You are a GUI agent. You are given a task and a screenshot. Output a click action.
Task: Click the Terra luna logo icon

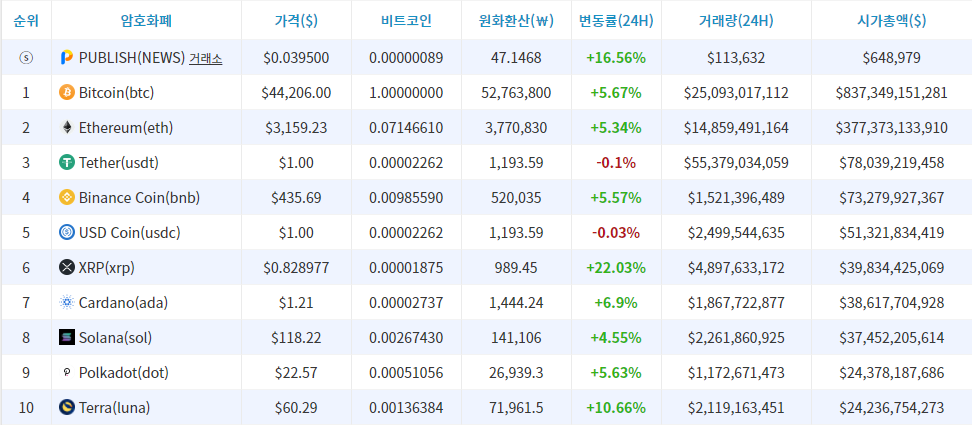click(66, 408)
